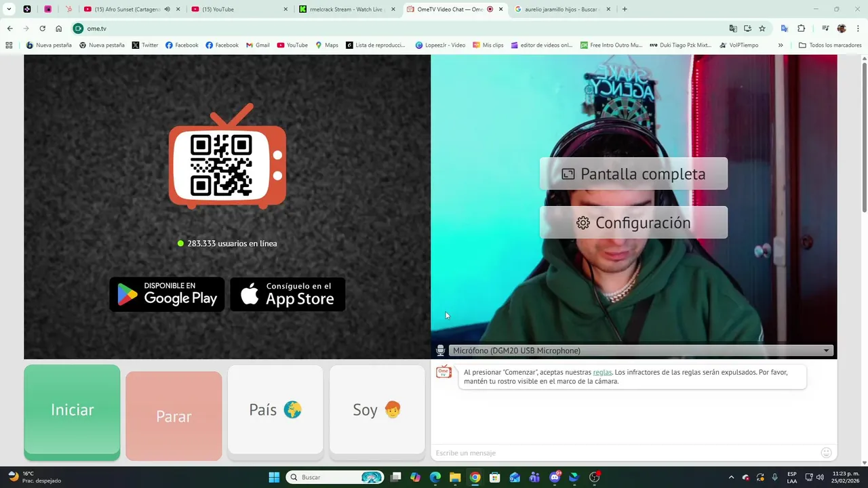Click the taskbar Buscar search box
Viewport: 868px width, 488px height.
[335, 477]
